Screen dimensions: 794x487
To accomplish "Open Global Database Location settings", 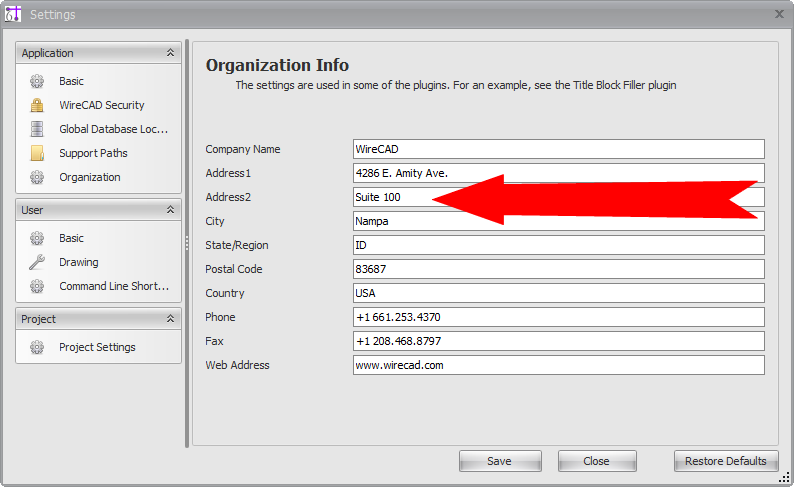I will 113,129.
